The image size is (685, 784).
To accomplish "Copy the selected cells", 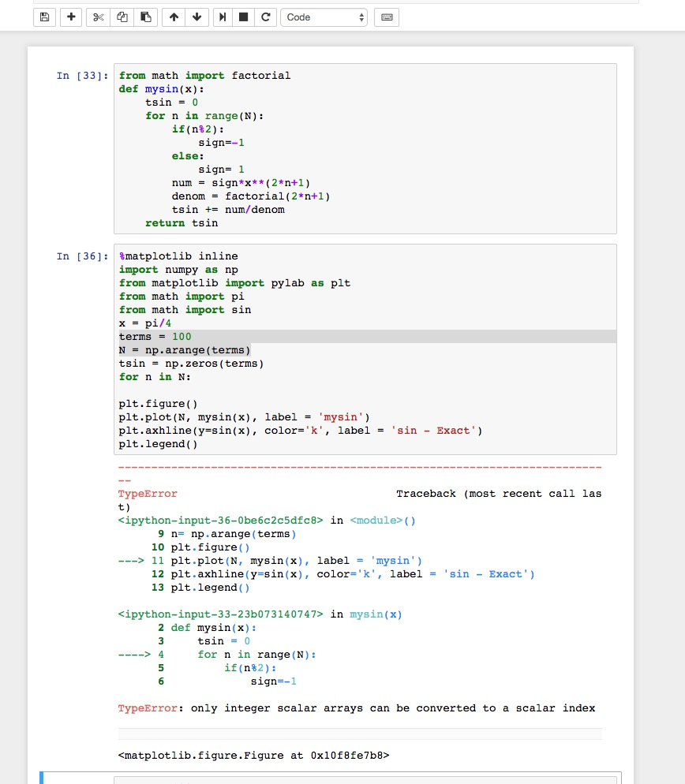I will pyautogui.click(x=122, y=17).
